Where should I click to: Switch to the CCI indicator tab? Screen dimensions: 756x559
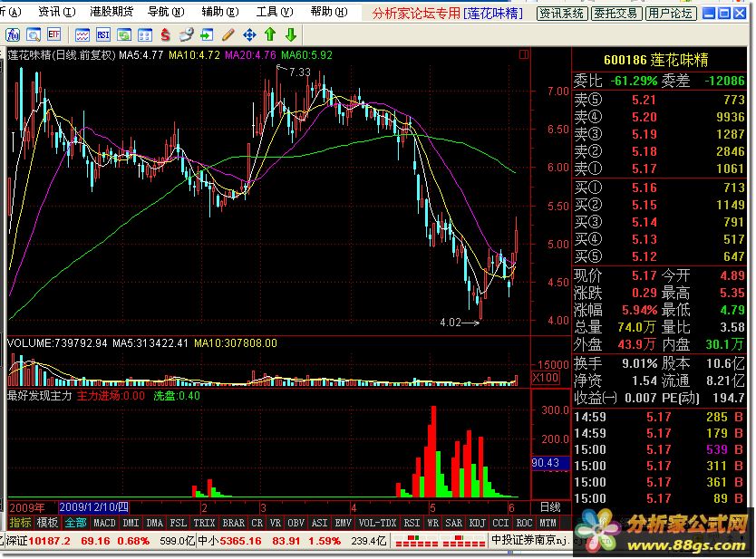(500, 523)
